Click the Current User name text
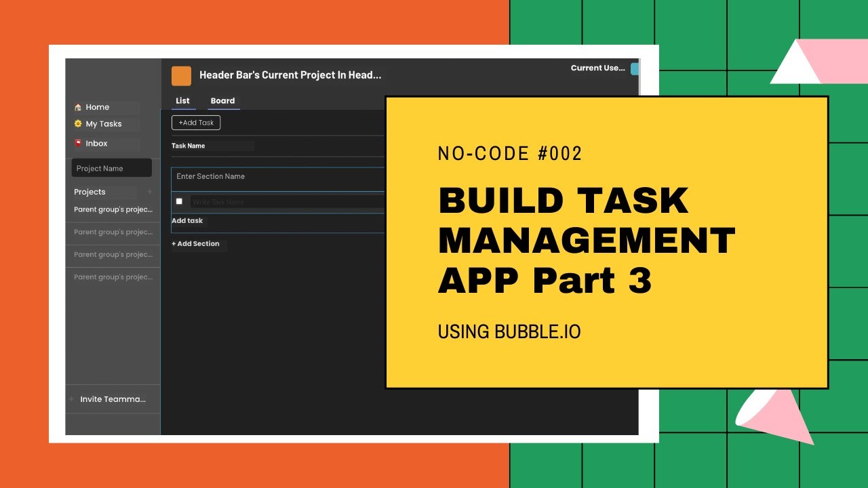The image size is (868, 488). coord(598,68)
